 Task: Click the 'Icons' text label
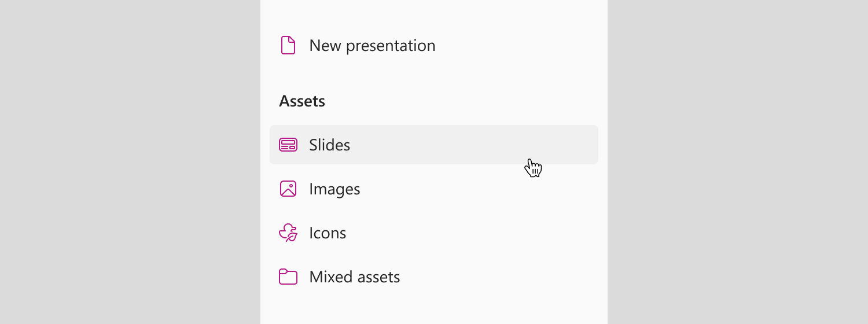point(328,233)
